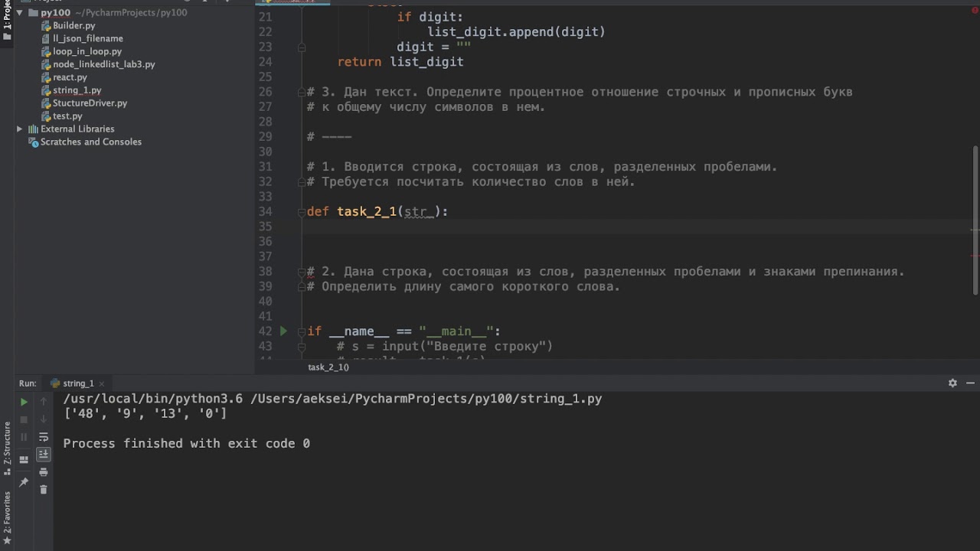Open node_linkedlist_lab3.py file
Screen dimensions: 980x551
point(103,64)
